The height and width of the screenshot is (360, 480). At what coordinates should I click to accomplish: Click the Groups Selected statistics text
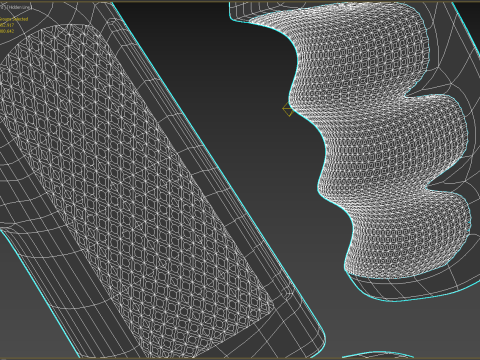point(14,19)
